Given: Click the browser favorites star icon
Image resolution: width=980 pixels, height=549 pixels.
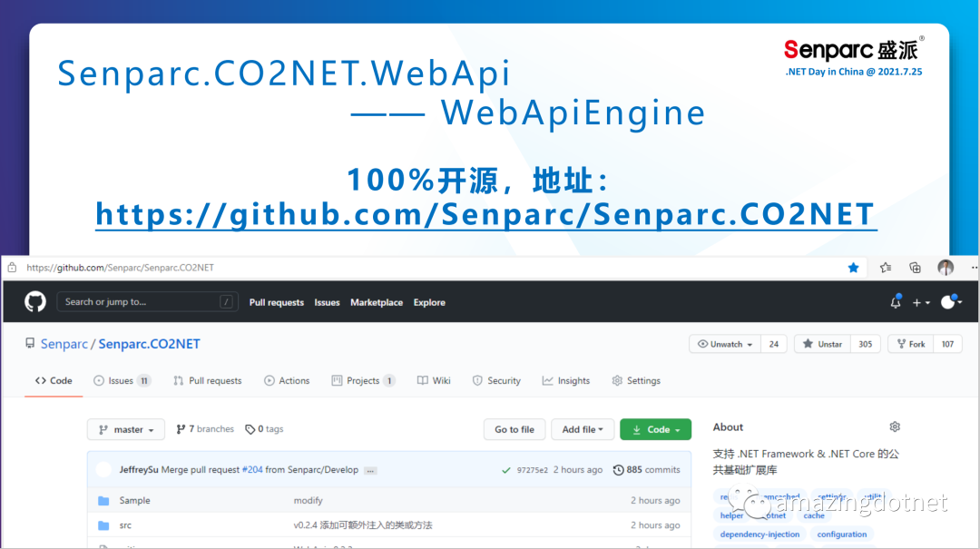Looking at the screenshot, I should [853, 268].
